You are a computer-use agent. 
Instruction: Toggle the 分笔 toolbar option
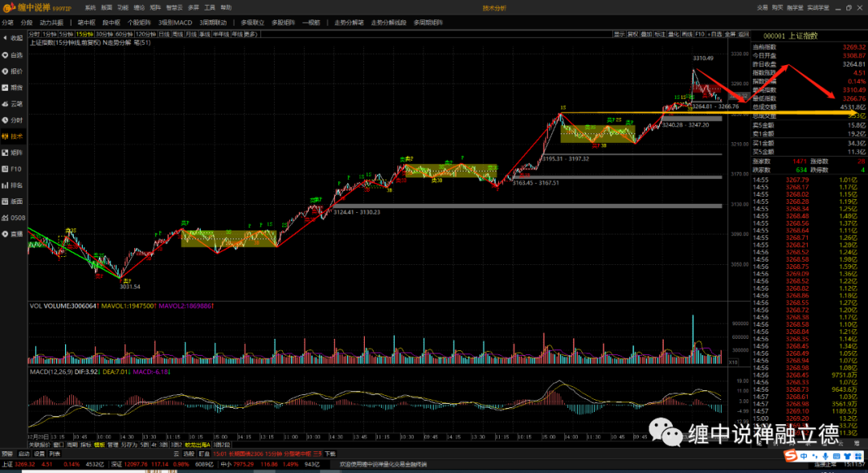point(8,22)
